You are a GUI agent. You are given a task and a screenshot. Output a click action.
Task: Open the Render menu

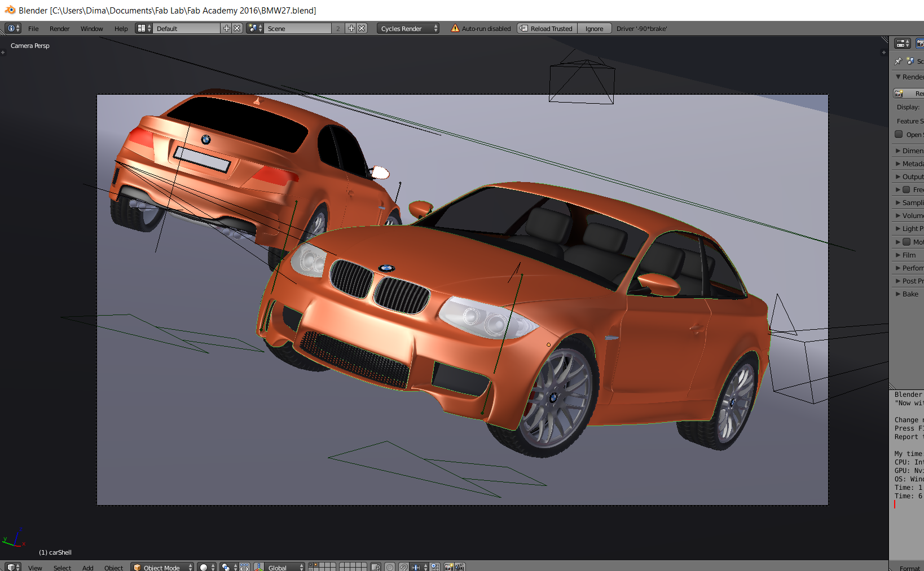click(59, 28)
